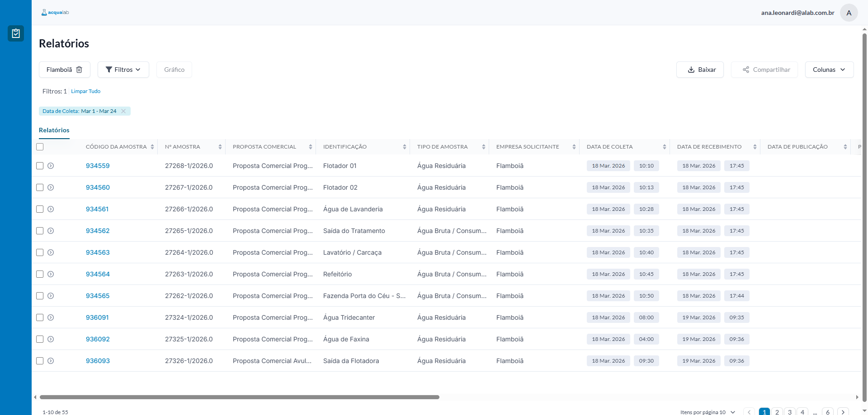Check the box for sample 934561
This screenshot has width=868, height=415.
[40, 209]
